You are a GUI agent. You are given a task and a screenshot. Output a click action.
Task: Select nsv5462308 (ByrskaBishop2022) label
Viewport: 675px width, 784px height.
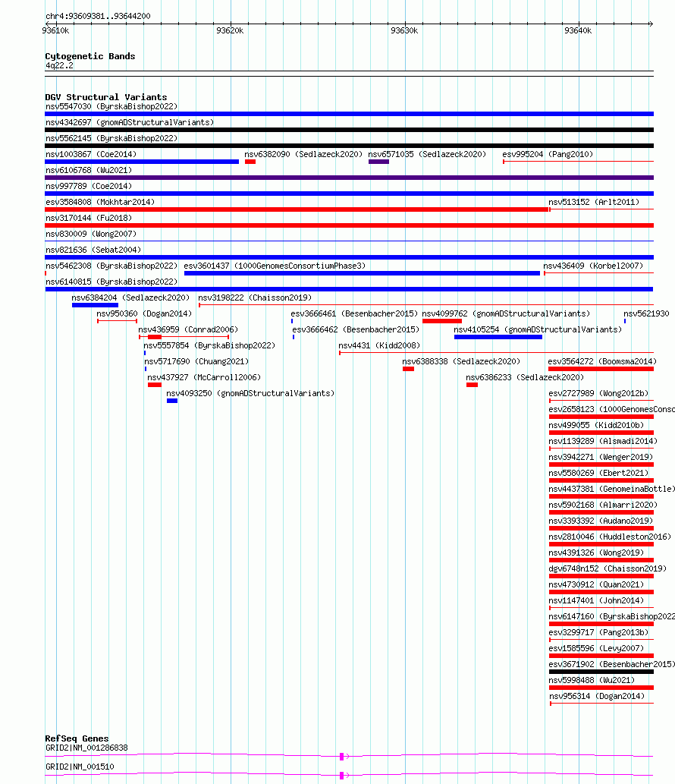click(x=111, y=266)
